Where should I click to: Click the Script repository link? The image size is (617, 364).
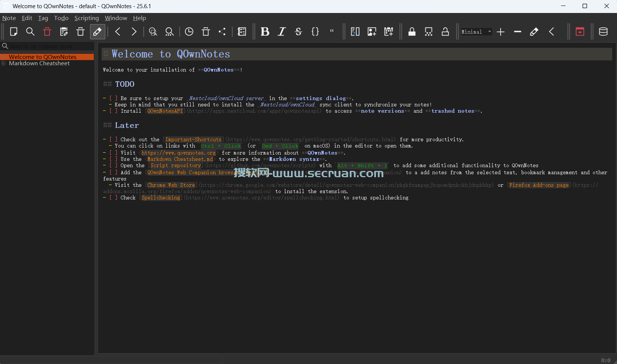point(176,165)
